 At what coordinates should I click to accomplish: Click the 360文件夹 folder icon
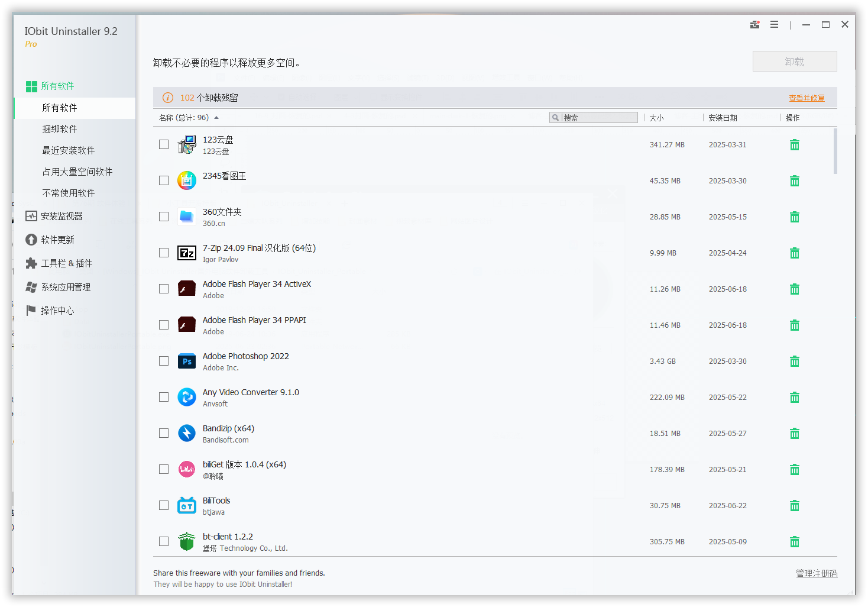click(x=187, y=217)
